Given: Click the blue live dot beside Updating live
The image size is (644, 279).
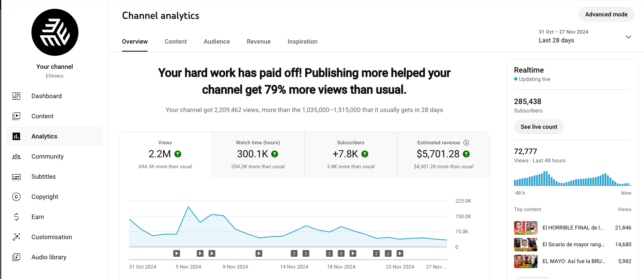Looking at the screenshot, I should pyautogui.click(x=516, y=79).
